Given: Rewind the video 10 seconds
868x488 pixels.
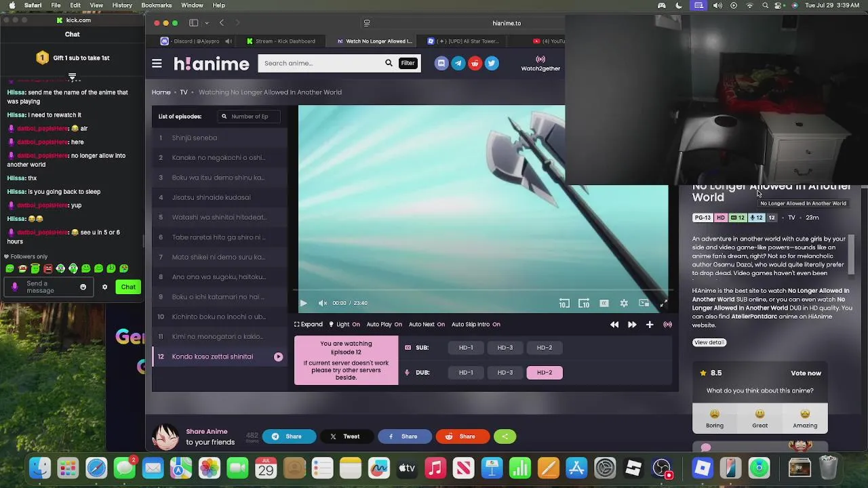Looking at the screenshot, I should pyautogui.click(x=564, y=303).
